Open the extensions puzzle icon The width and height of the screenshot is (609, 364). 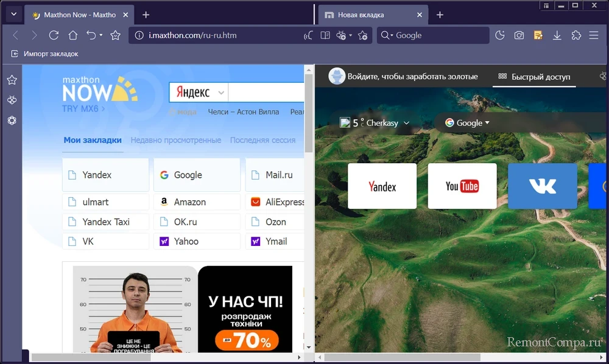click(x=576, y=35)
